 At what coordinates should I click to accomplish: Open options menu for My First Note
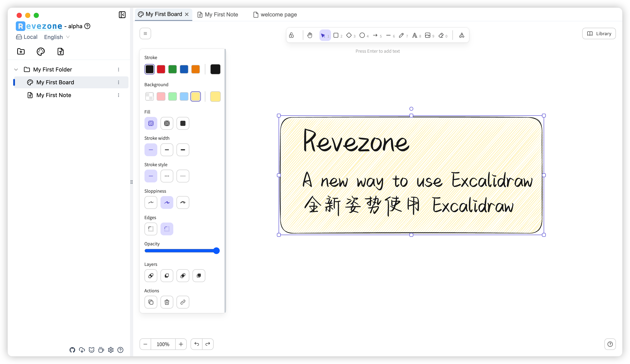pyautogui.click(x=118, y=95)
